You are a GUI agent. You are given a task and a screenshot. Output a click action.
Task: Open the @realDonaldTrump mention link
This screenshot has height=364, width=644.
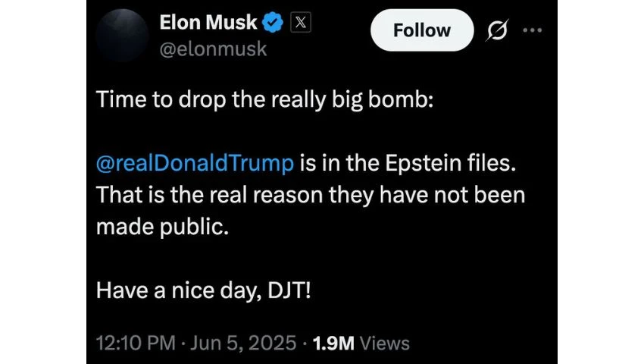tap(195, 162)
